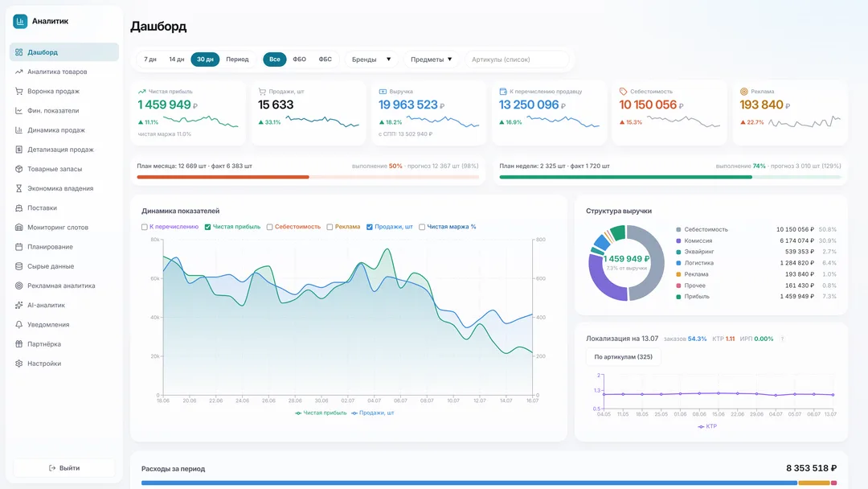The image size is (868, 489).
Task: Focus the Артикулы (список) input field
Action: point(517,60)
